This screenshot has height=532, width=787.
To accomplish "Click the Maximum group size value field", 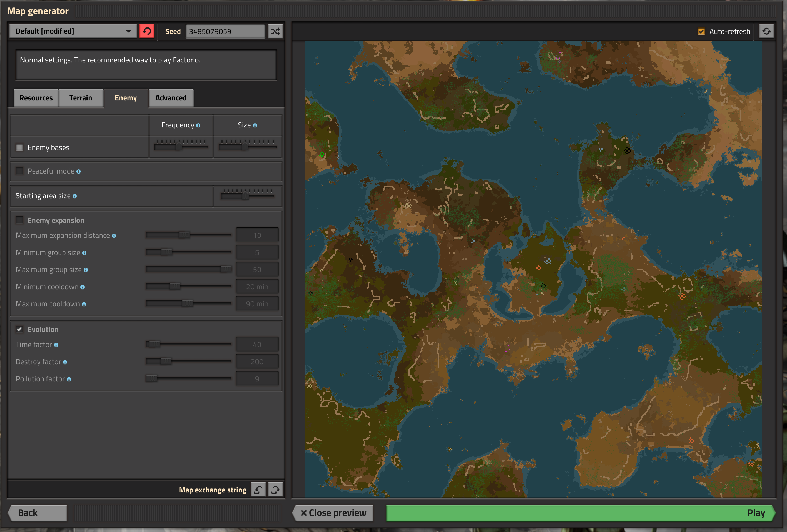I will point(257,270).
